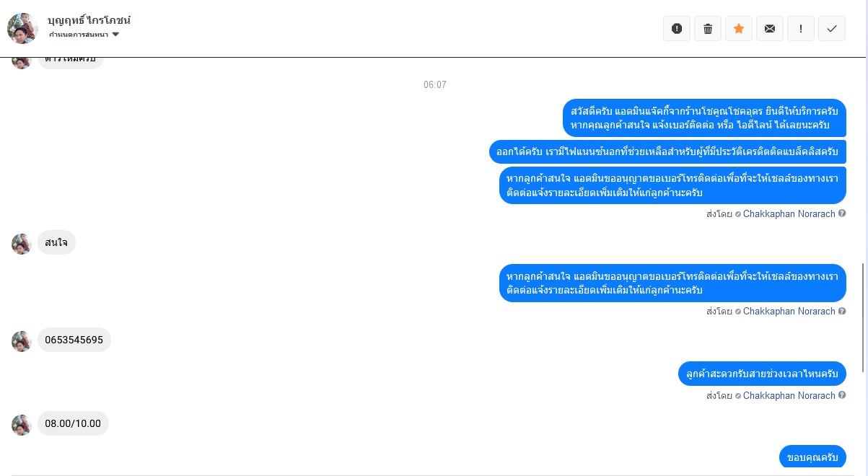868x476 pixels.
Task: Click the ขอบคุณครับ sent message bubble
Action: tap(812, 457)
